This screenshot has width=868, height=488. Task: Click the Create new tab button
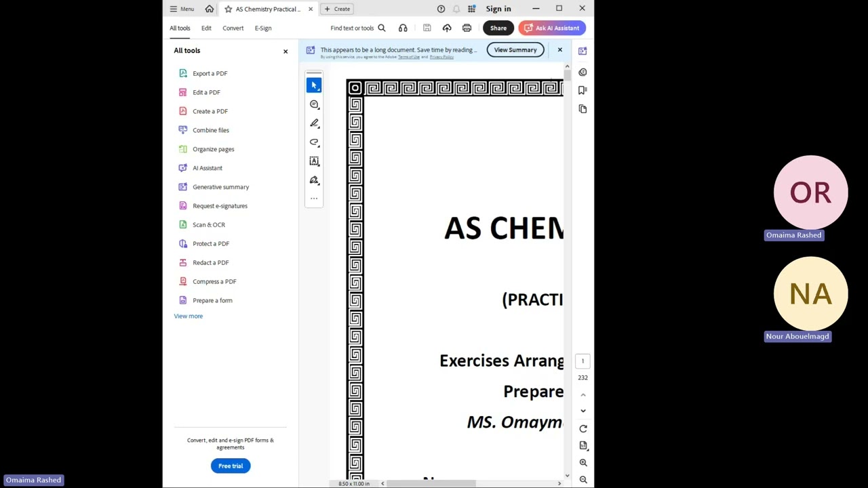[x=337, y=9]
